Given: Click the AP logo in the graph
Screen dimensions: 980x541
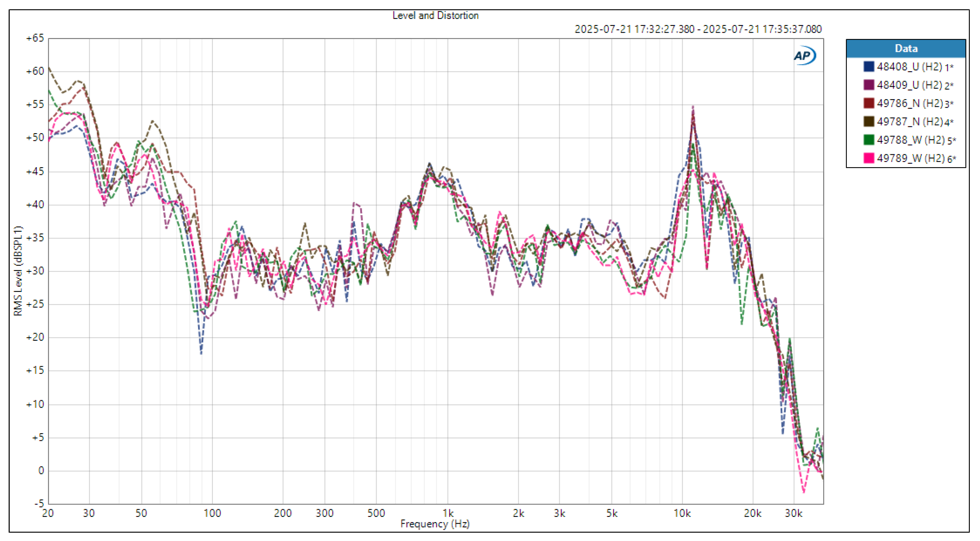Looking at the screenshot, I should (x=804, y=56).
